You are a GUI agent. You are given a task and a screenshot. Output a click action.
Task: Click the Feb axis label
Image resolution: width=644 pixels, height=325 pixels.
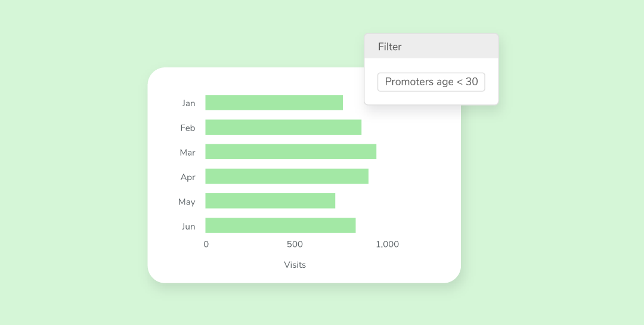click(x=188, y=128)
